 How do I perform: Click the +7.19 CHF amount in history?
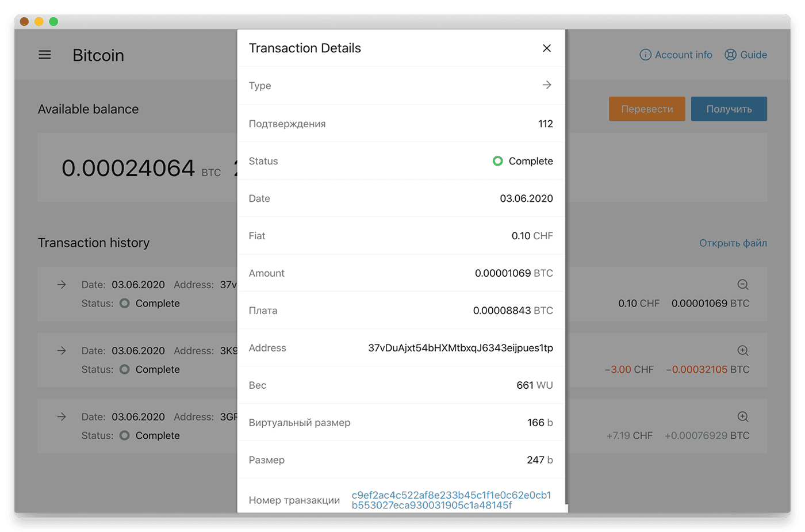[x=630, y=435]
